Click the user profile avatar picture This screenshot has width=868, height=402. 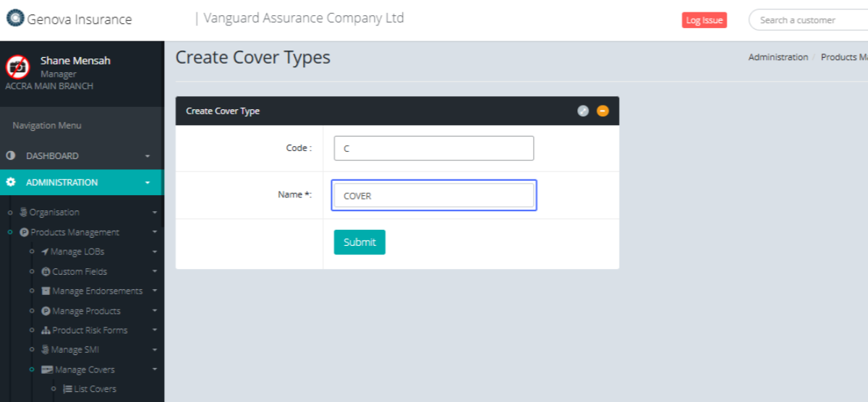[17, 67]
